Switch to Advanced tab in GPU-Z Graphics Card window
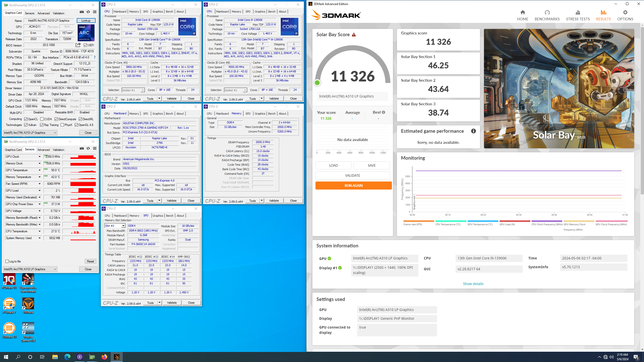 [x=43, y=13]
